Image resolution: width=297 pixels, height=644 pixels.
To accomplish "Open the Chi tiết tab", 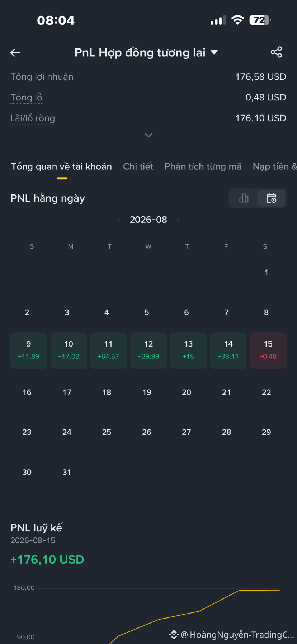I will click(x=138, y=166).
